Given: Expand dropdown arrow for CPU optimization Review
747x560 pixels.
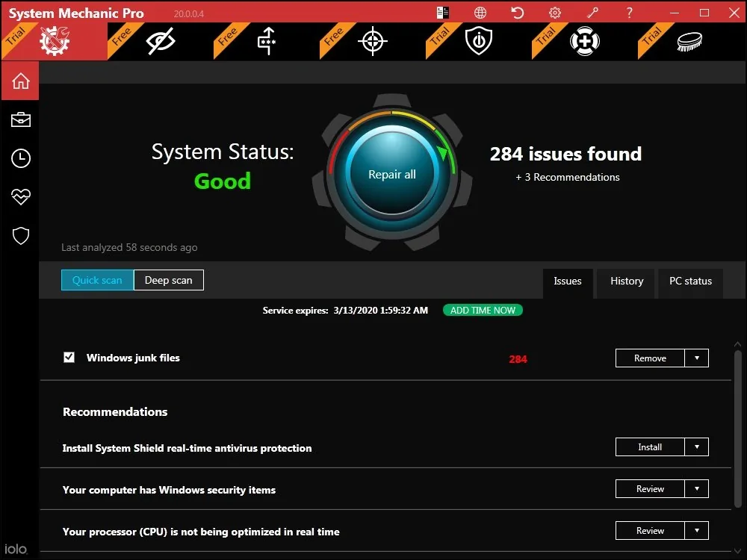Looking at the screenshot, I should 696,530.
